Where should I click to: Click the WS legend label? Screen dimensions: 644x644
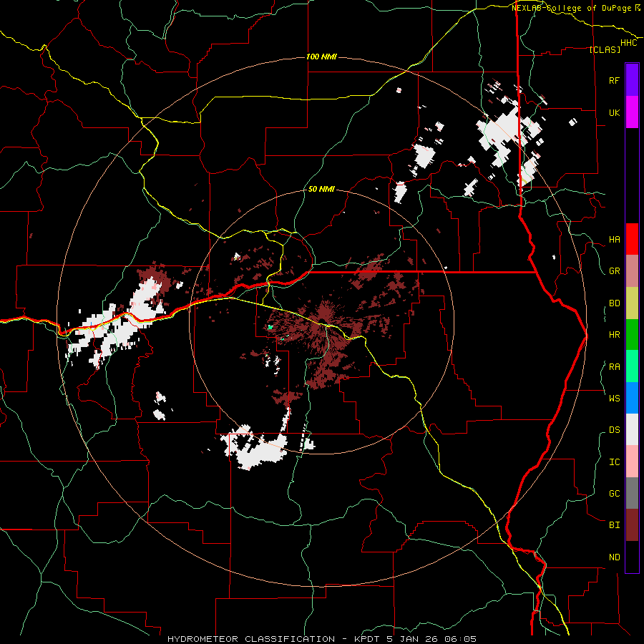(x=614, y=399)
